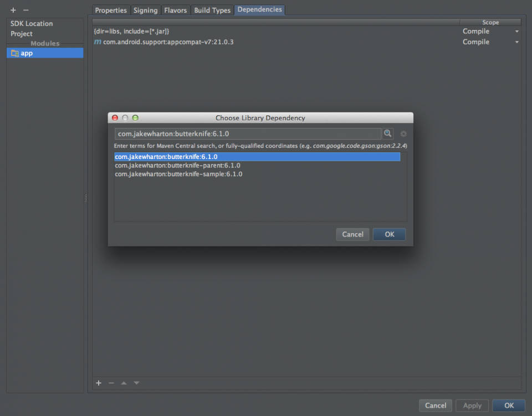Apply changes in the Project Structure window

pyautogui.click(x=472, y=405)
